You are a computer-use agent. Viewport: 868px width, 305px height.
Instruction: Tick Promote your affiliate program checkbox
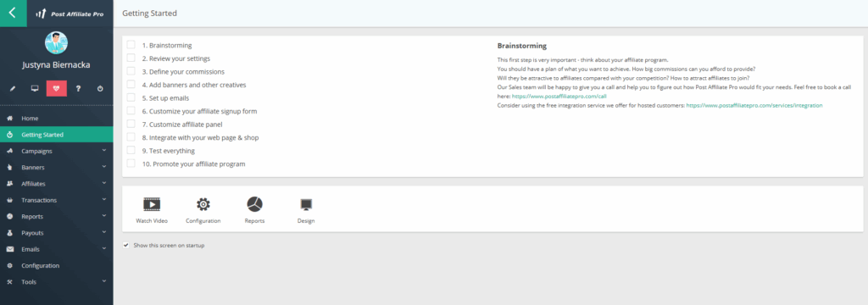131,164
